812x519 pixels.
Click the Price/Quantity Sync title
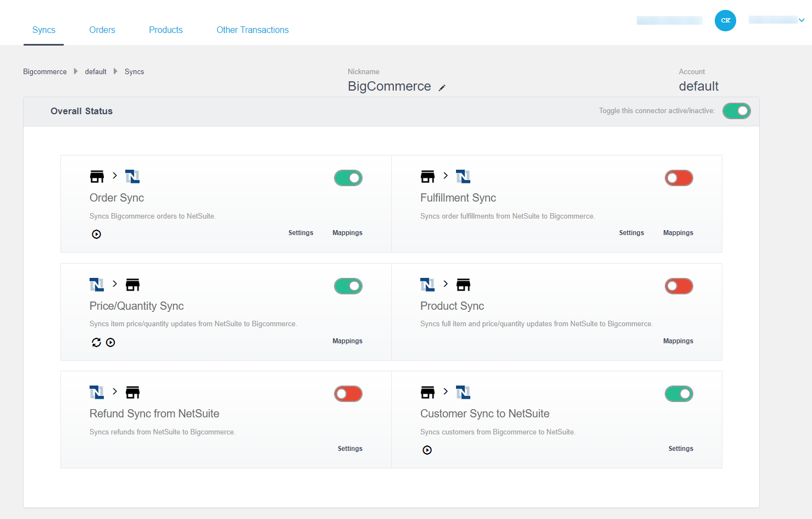click(137, 306)
